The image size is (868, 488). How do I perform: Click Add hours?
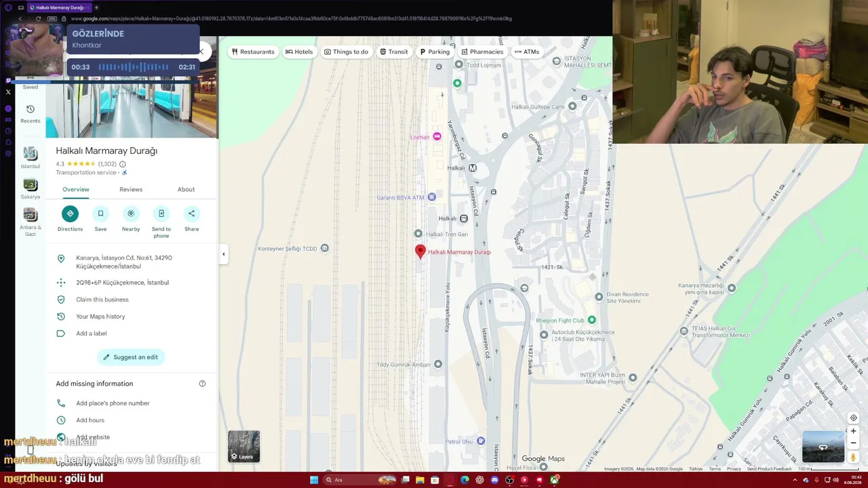131,420
